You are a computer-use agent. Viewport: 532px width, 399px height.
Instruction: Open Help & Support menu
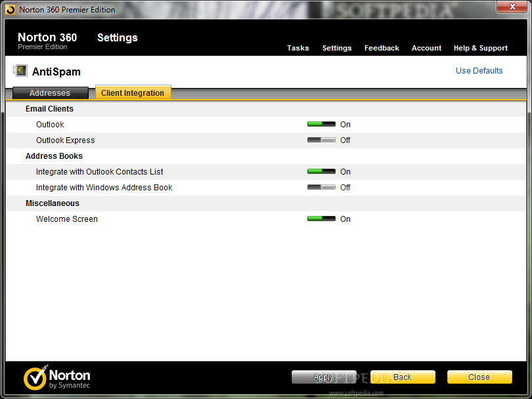(481, 48)
